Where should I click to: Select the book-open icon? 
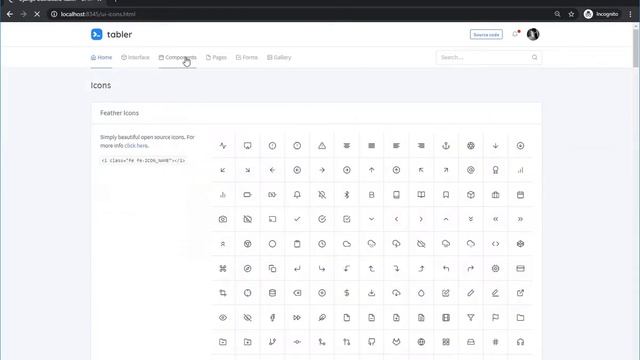pos(421,195)
